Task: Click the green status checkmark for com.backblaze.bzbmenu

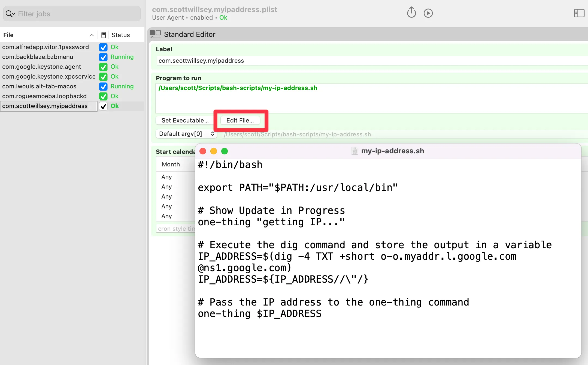Action: (103, 57)
